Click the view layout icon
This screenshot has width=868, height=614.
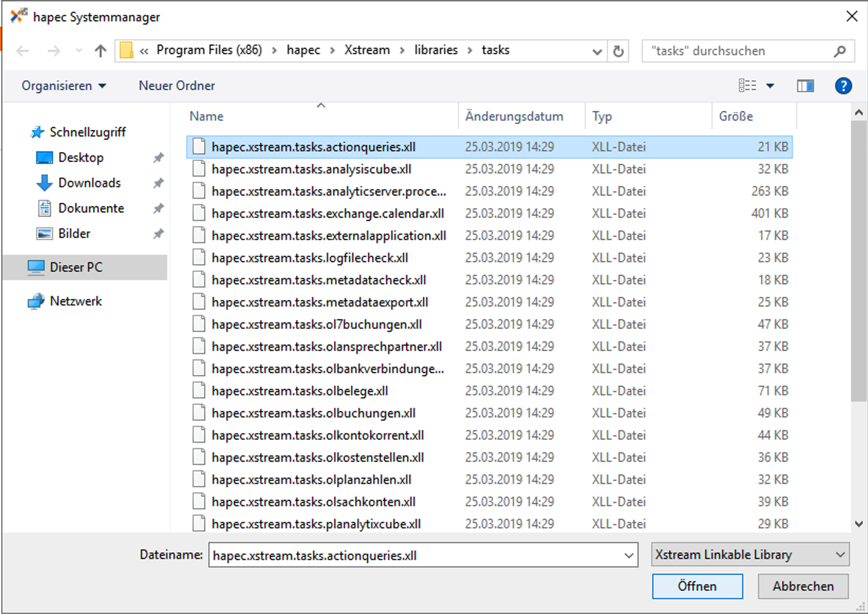pyautogui.click(x=747, y=86)
